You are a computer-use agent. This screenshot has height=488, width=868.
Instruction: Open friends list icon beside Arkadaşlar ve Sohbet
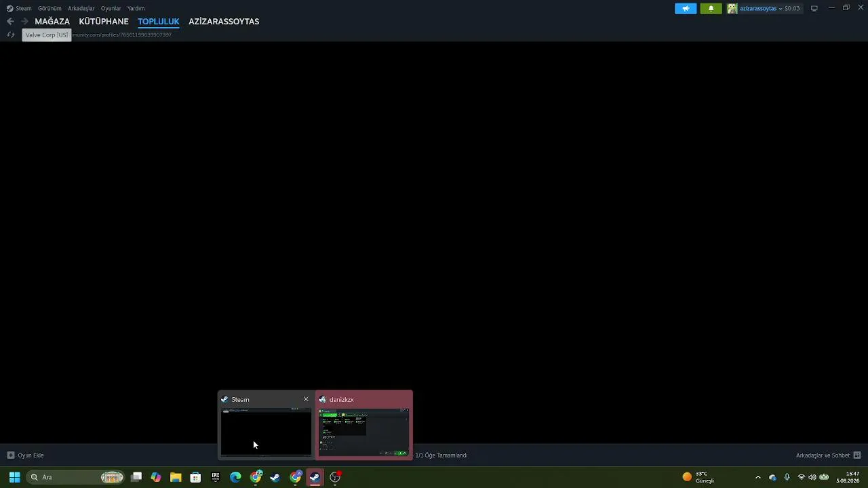(x=857, y=455)
